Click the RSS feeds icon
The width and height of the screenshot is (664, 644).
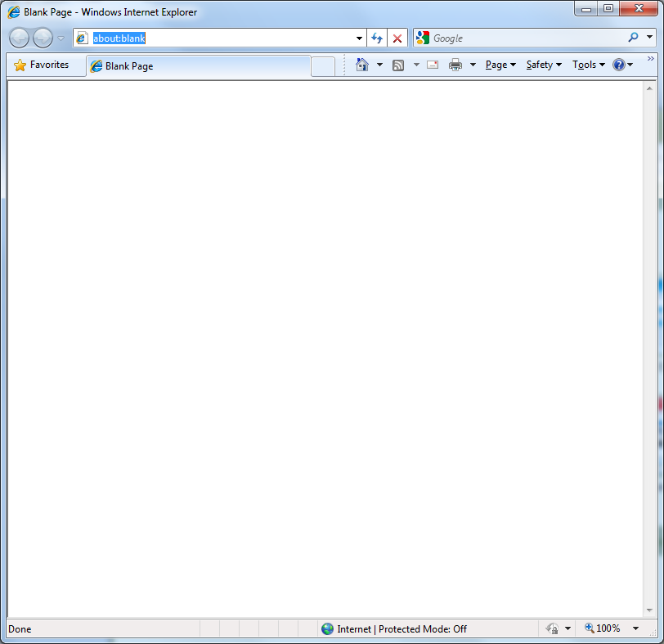(398, 65)
